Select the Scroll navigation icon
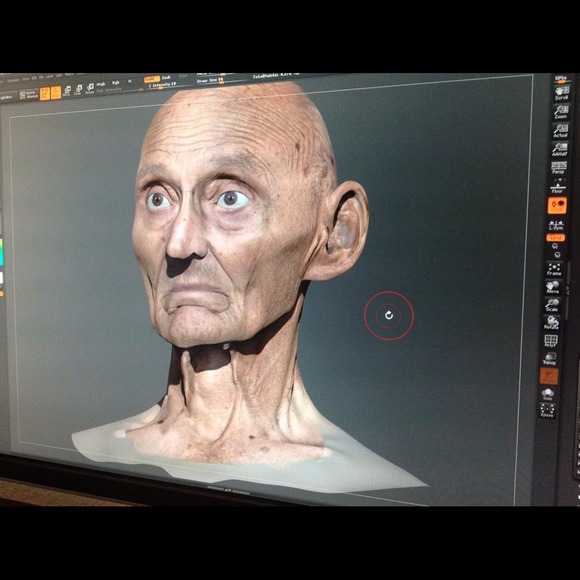This screenshot has width=580, height=580. coord(562,93)
